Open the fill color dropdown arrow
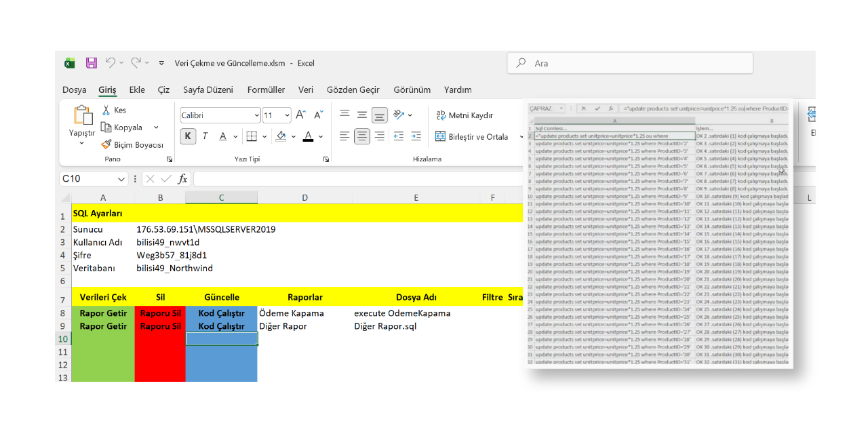The height and width of the screenshot is (434, 868). click(x=293, y=136)
